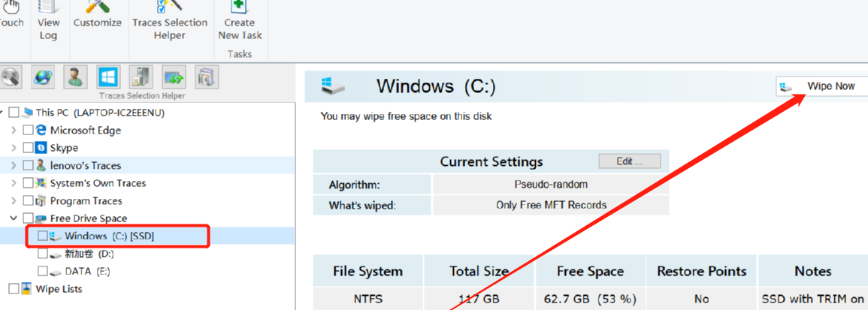
Task: Expand the Skype tree node
Action: (x=14, y=148)
